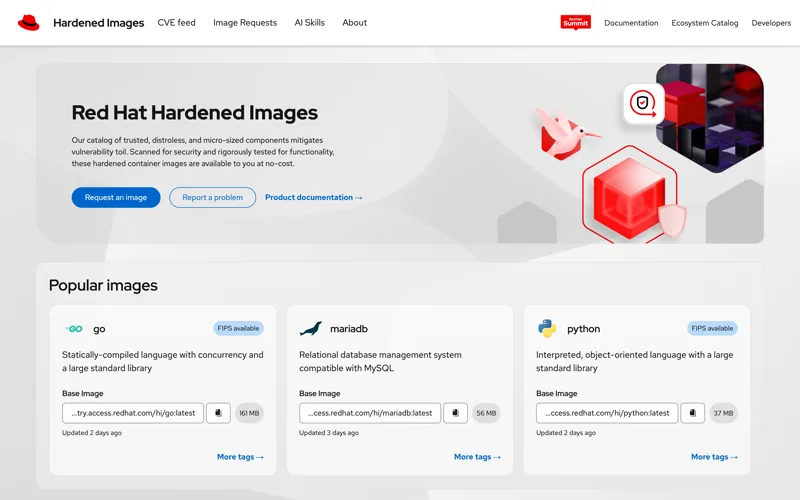This screenshot has width=800, height=500.
Task: Click the Base Image label on mariadb card
Action: coord(320,393)
